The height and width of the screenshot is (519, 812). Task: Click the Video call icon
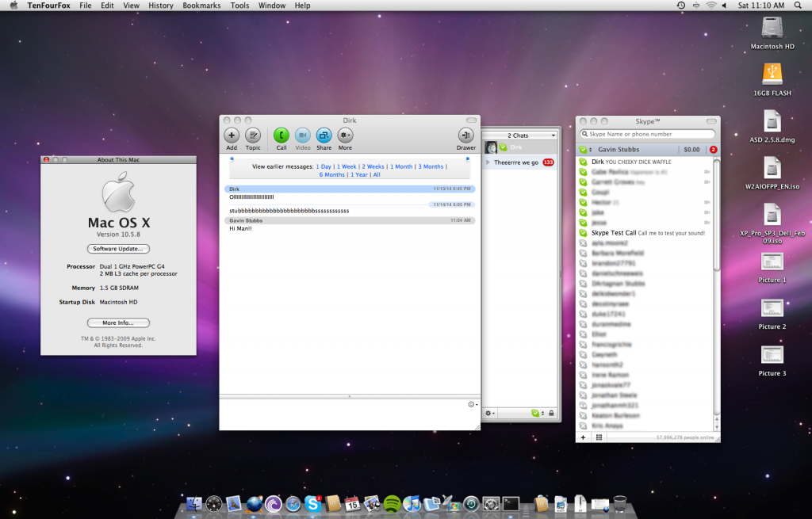pos(302,135)
